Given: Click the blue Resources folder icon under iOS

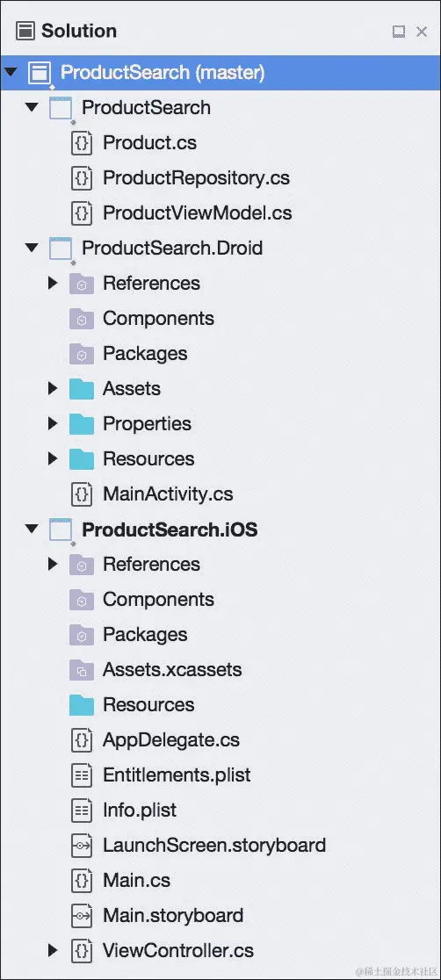Looking at the screenshot, I should point(82,705).
